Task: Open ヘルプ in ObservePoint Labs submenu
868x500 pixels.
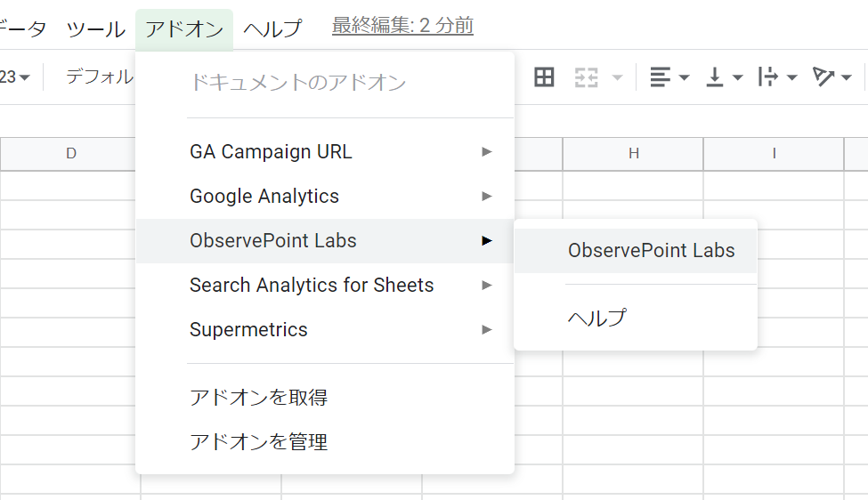Action: click(636, 318)
